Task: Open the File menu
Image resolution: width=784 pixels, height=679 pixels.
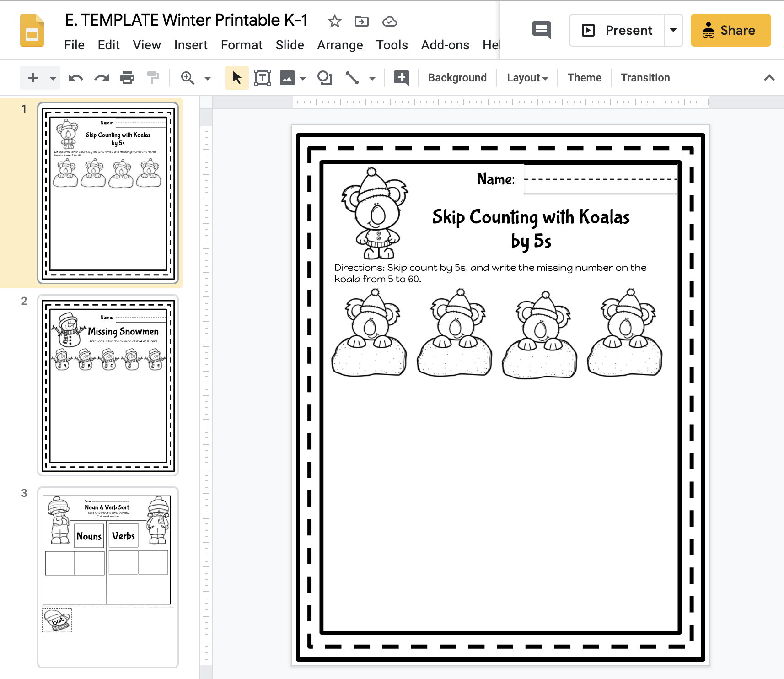Action: coord(74,45)
